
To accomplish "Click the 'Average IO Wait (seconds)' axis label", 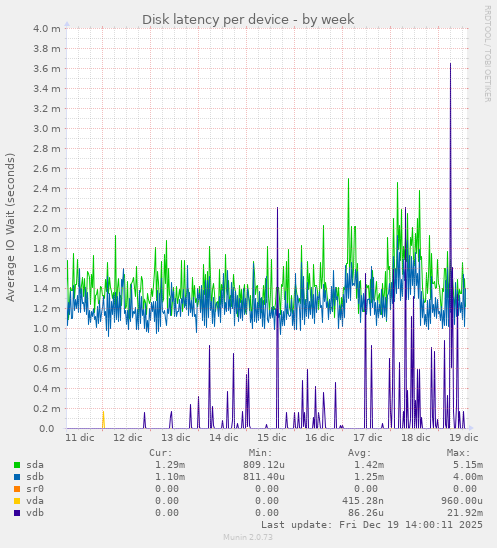I will tap(10, 227).
